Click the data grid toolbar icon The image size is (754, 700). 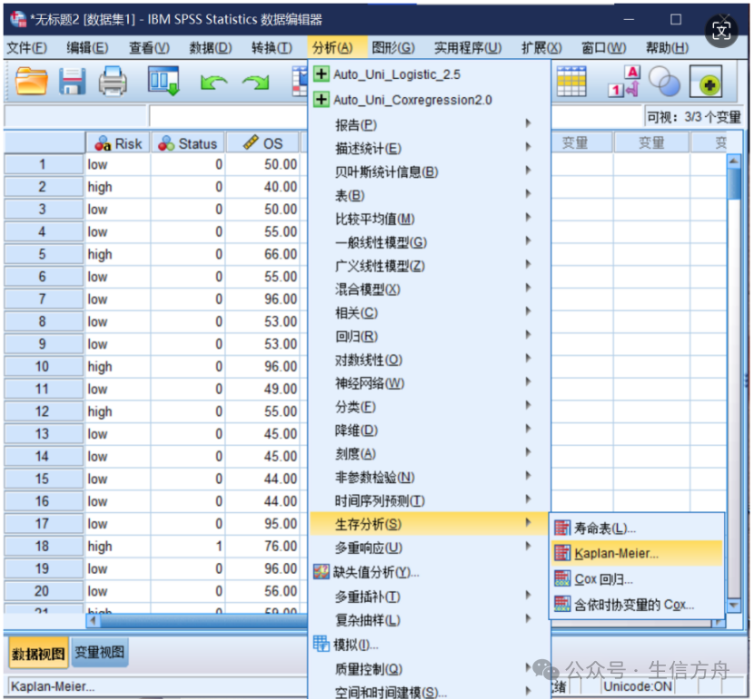point(571,82)
